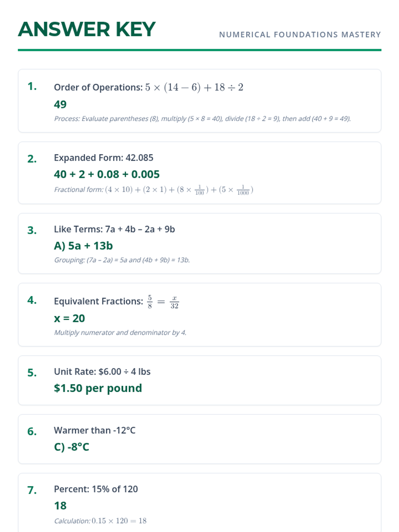Click the Unit Rate question text

[x=102, y=371]
